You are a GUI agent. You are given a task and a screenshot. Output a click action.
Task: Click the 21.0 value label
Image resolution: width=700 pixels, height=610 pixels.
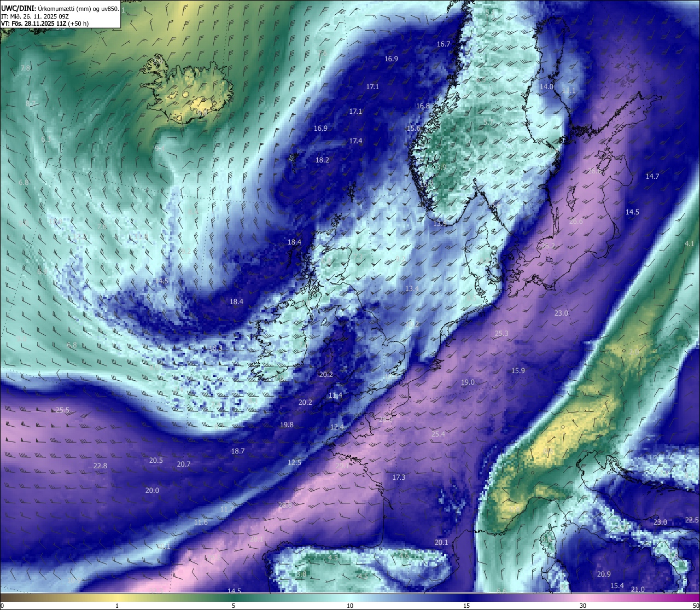(x=638, y=590)
